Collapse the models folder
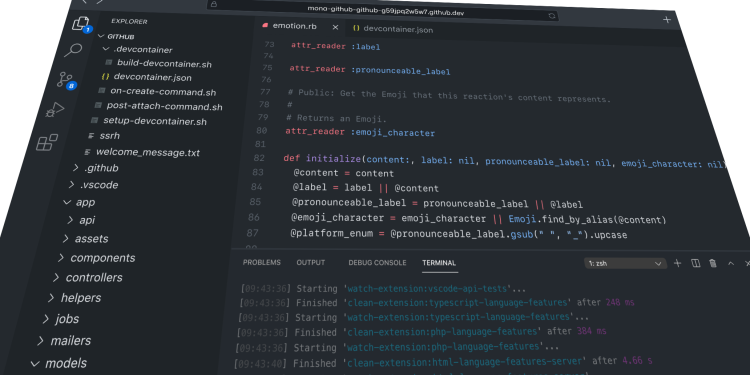 [58, 364]
